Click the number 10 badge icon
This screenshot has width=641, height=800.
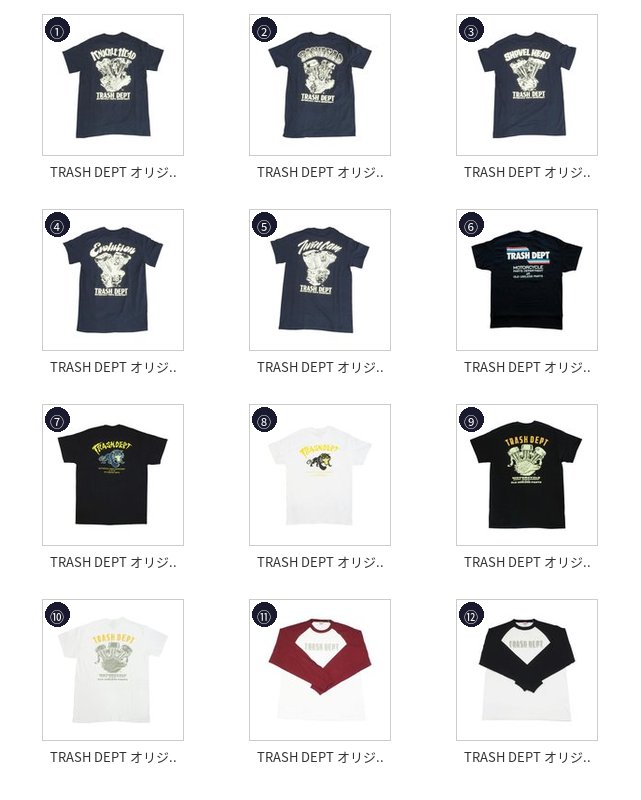click(57, 615)
